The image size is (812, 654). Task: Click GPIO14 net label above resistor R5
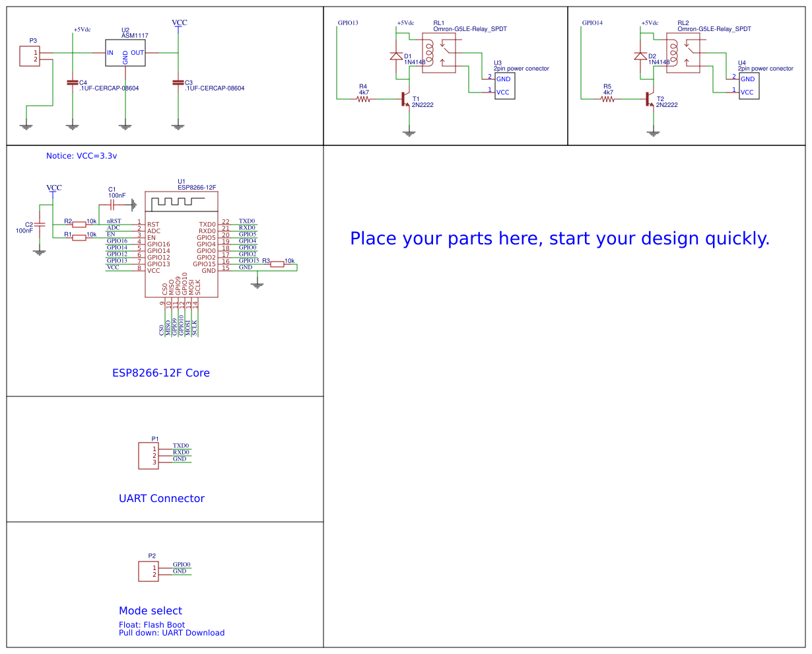click(592, 22)
